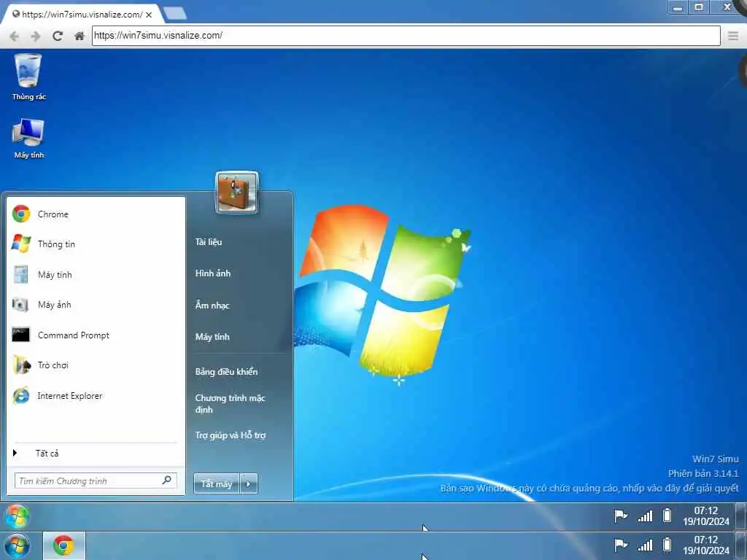Launch Internet Explorer
Viewport: 747px width, 560px height.
coord(96,396)
